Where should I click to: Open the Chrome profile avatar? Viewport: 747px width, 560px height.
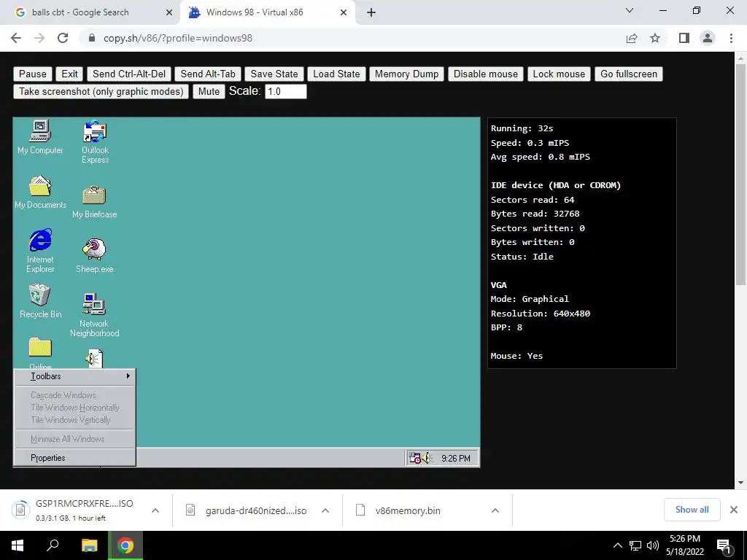[708, 38]
